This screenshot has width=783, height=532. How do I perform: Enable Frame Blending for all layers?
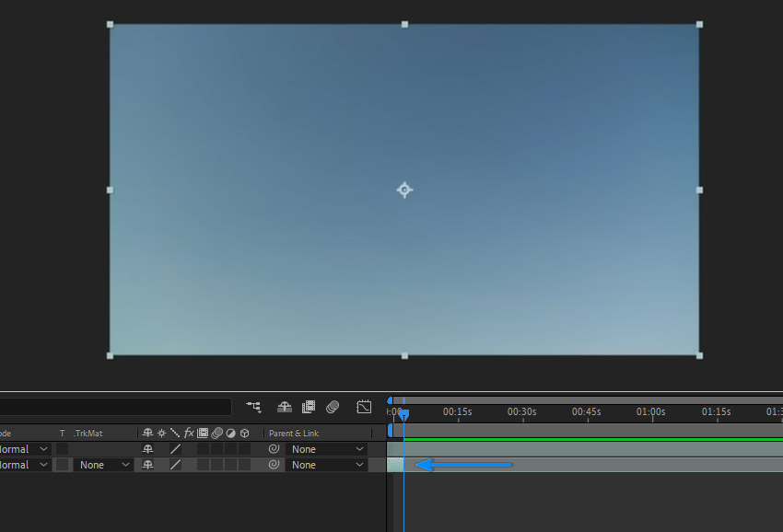(x=309, y=407)
